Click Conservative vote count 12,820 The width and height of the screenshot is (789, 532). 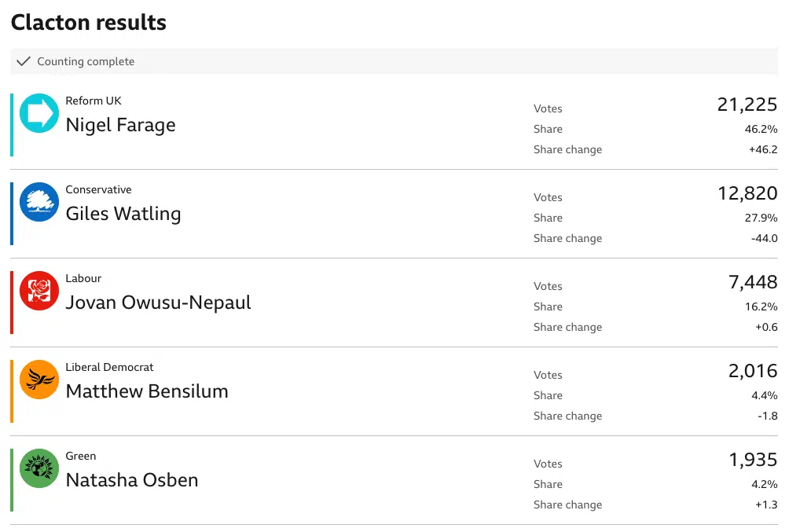pos(747,193)
